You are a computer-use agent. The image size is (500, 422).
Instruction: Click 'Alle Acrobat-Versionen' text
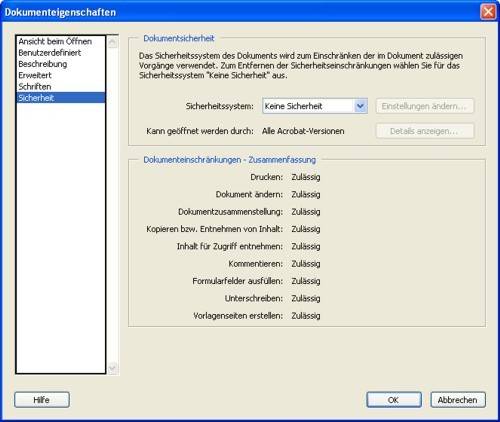[x=303, y=131]
